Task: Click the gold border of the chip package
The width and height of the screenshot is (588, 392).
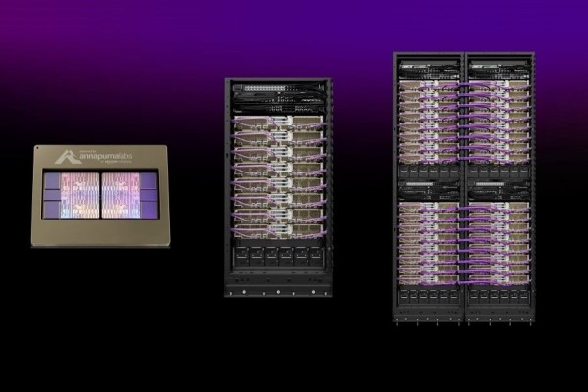Action: [100, 235]
